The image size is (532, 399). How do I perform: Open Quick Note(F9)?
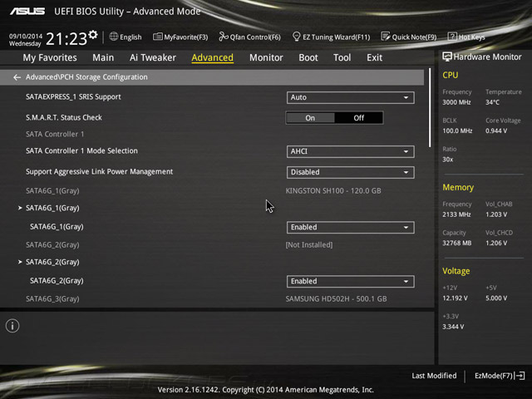[409, 37]
